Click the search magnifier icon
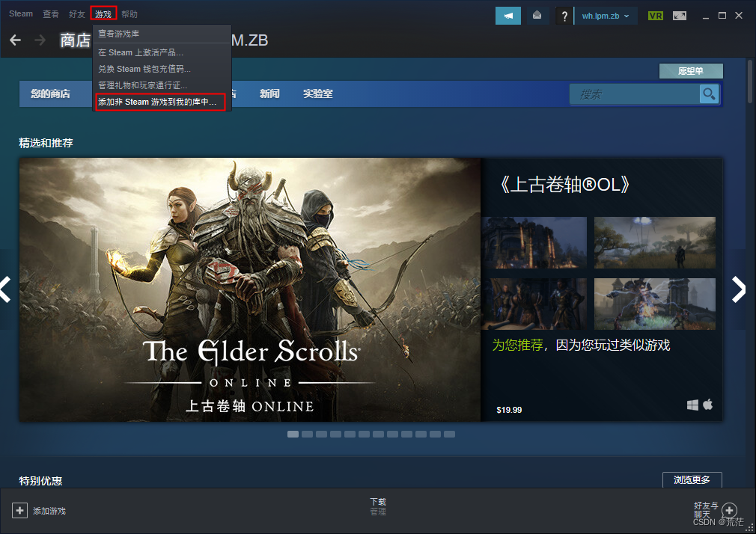 click(x=709, y=94)
